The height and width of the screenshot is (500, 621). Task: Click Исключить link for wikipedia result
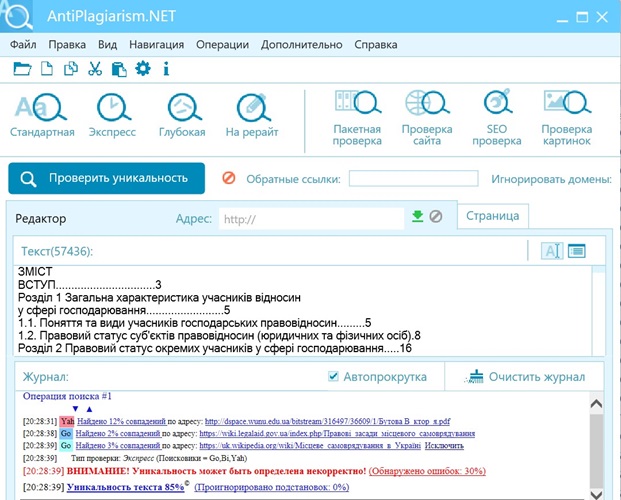point(444,446)
